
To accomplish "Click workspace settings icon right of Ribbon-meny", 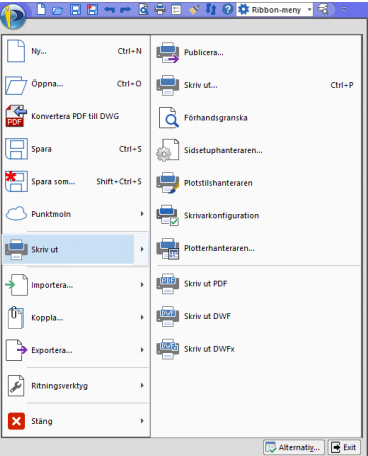I will (323, 9).
